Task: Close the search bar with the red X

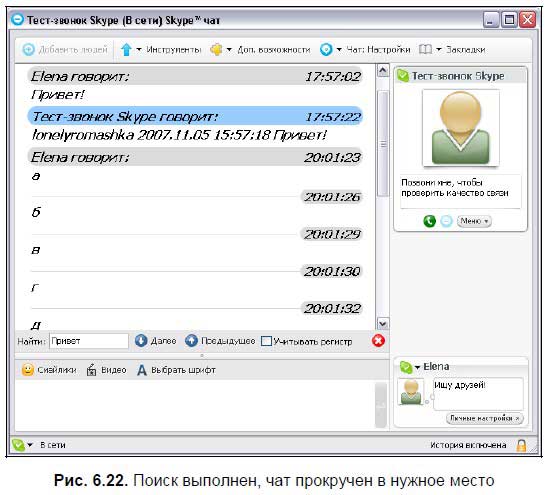Action: [x=378, y=340]
